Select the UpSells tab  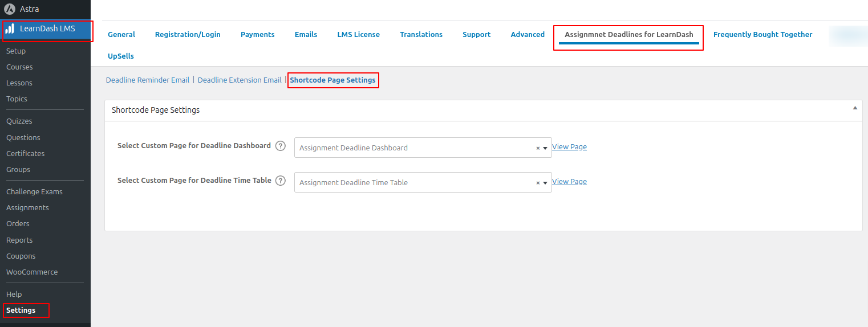point(121,56)
